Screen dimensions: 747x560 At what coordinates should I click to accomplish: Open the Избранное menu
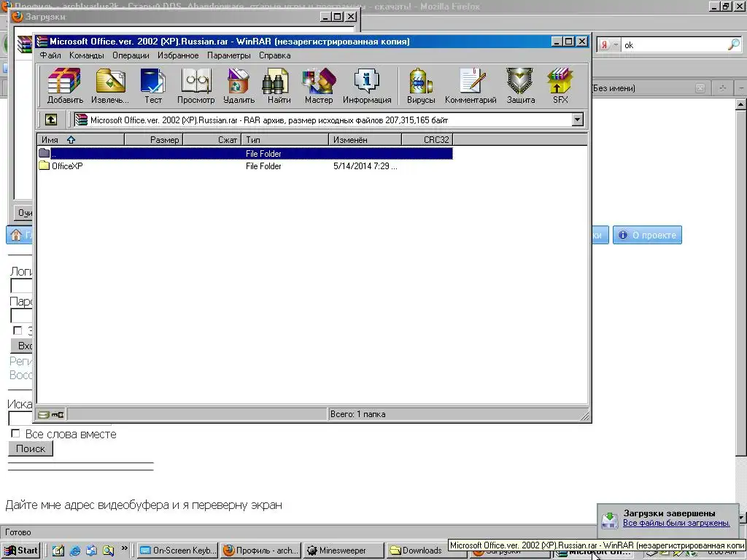click(178, 55)
